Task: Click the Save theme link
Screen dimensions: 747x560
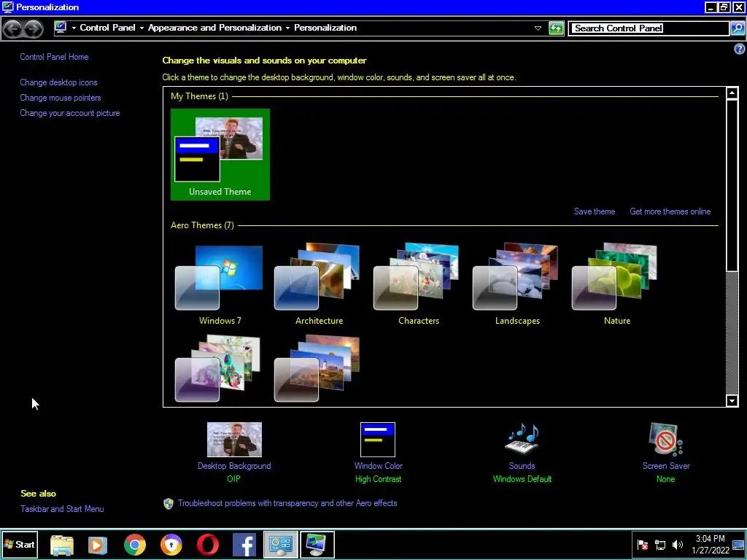Action: point(595,211)
